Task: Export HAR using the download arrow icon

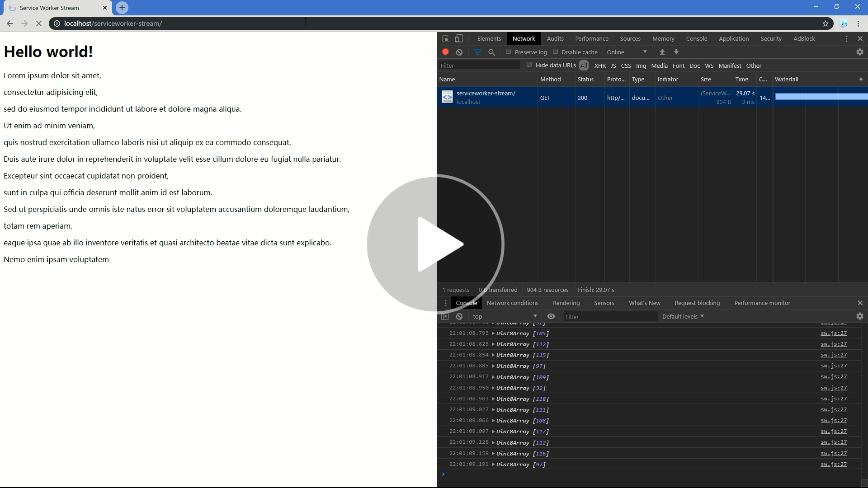Action: pos(676,52)
